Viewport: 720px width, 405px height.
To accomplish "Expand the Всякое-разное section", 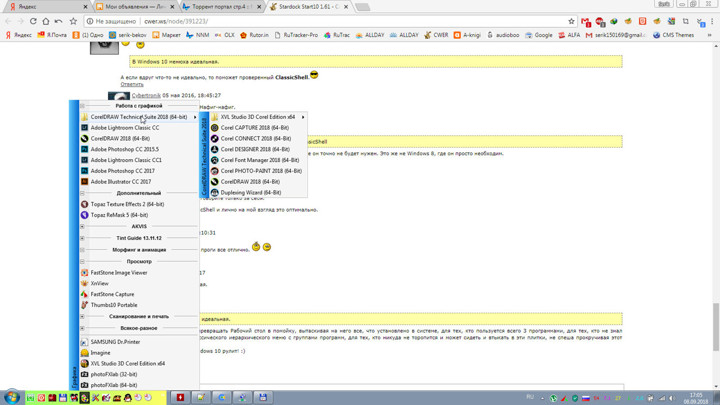I will coord(83,328).
